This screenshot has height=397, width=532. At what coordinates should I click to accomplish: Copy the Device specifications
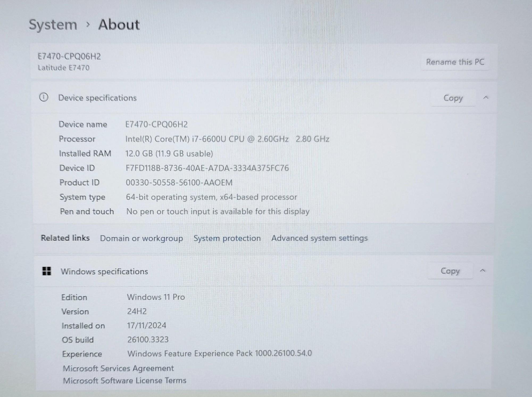(x=453, y=98)
